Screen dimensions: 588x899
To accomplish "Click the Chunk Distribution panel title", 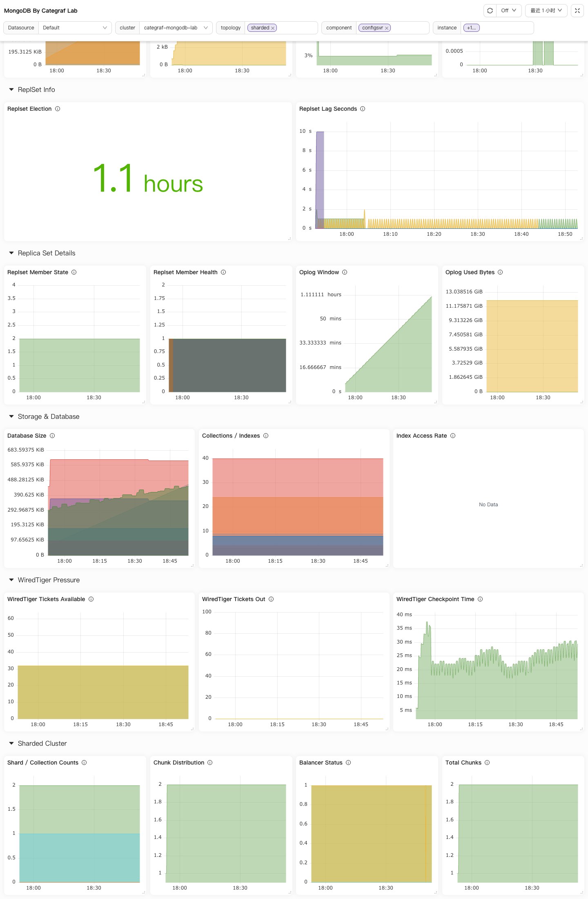I will point(178,763).
